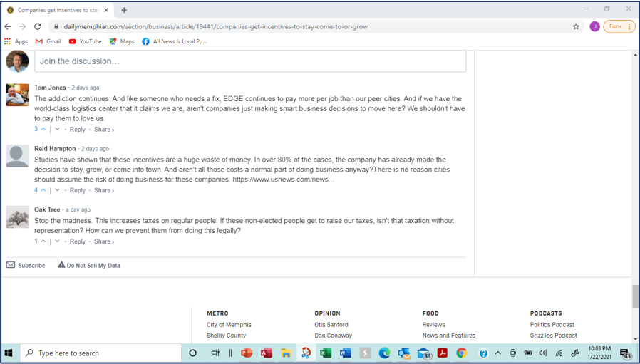Open Cortana circle icon on taskbar
This screenshot has height=364, width=640.
[193, 353]
